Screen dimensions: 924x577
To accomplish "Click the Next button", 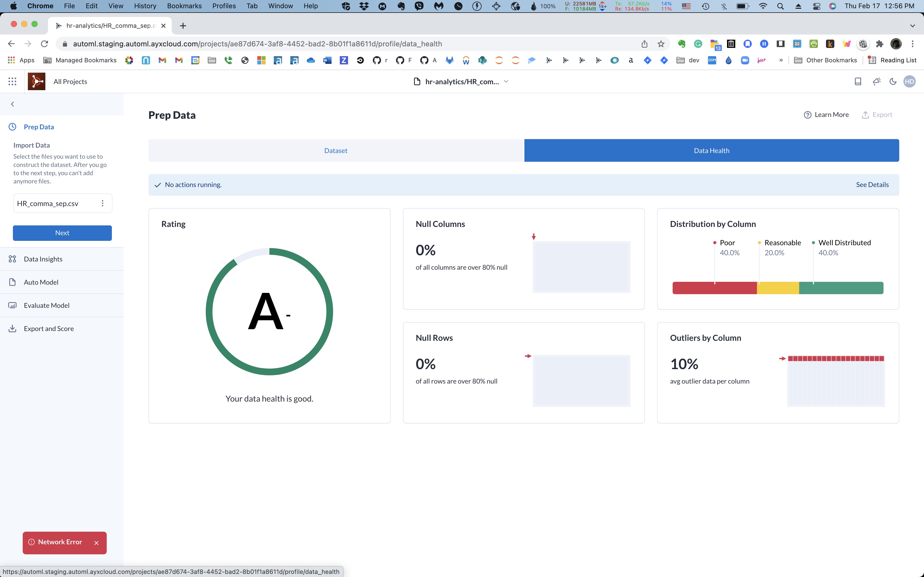I will click(x=62, y=233).
